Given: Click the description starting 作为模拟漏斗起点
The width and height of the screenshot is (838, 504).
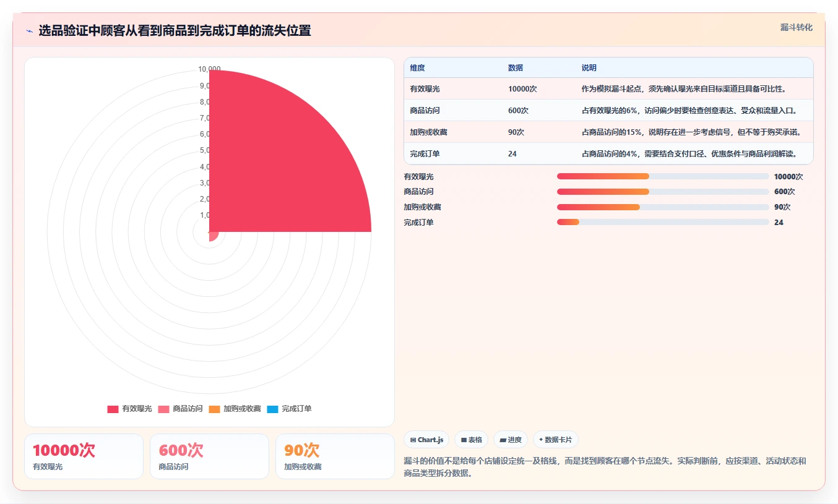Looking at the screenshot, I should (x=684, y=89).
